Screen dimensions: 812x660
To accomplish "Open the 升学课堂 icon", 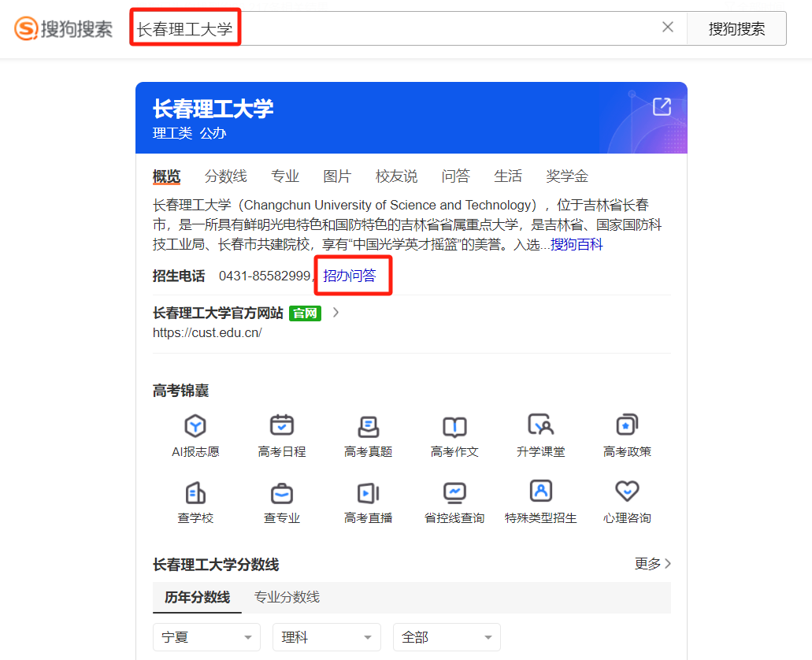I will pyautogui.click(x=540, y=425).
